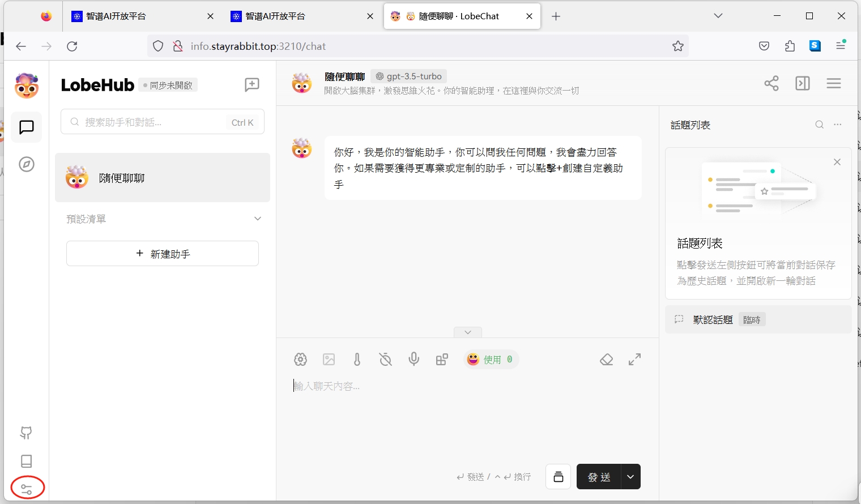Toggle history message limit icon
Viewport: 861px width, 504px height.
(x=385, y=360)
